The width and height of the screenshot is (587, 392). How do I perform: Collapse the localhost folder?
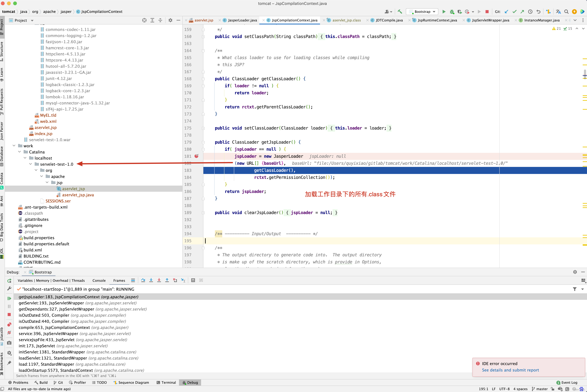(x=25, y=158)
